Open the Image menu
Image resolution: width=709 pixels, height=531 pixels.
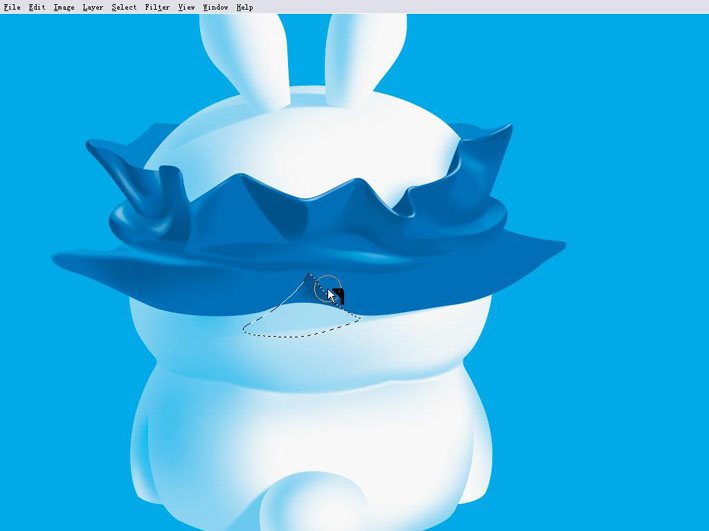64,7
